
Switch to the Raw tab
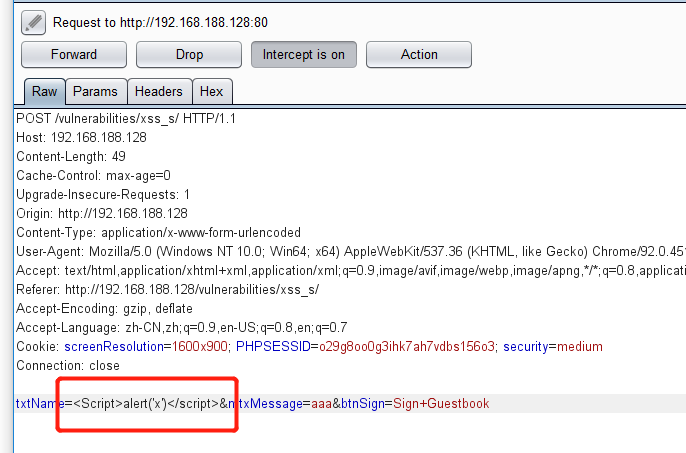[x=45, y=91]
